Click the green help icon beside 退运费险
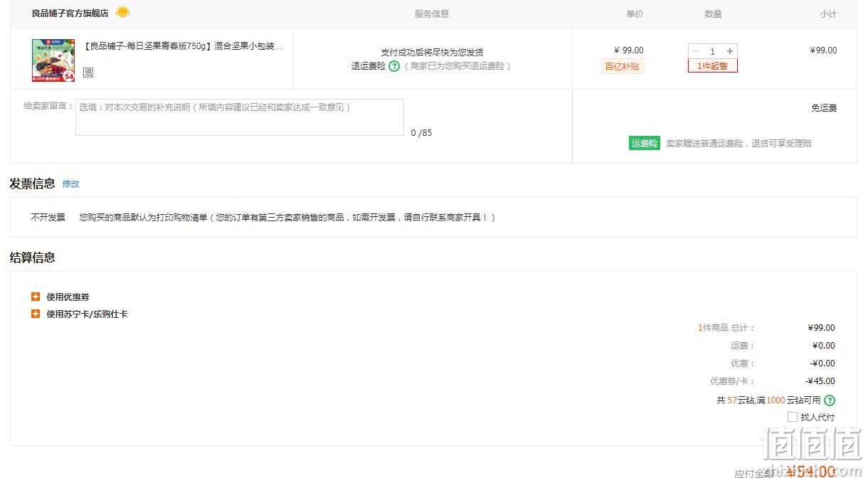The width and height of the screenshot is (868, 483). [394, 66]
